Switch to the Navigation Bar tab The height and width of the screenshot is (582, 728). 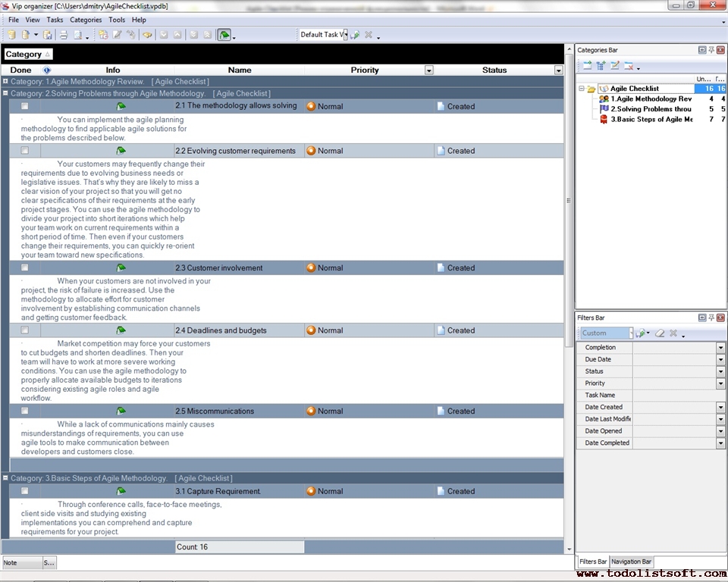[631, 562]
